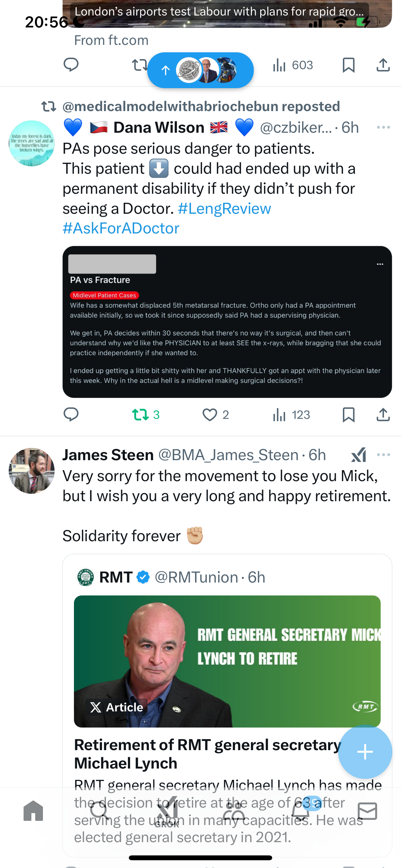The width and height of the screenshot is (401, 868).
Task: Open Notifications bell tab
Action: 301,811
